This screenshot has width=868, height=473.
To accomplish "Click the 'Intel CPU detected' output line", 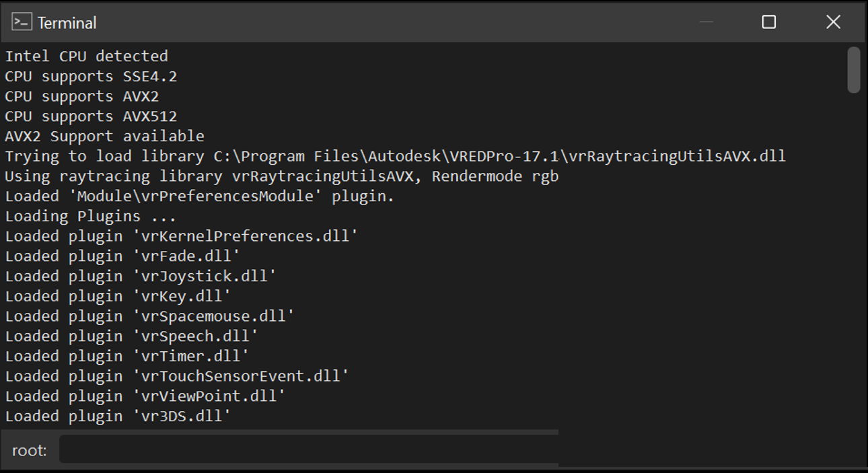I will (x=86, y=56).
